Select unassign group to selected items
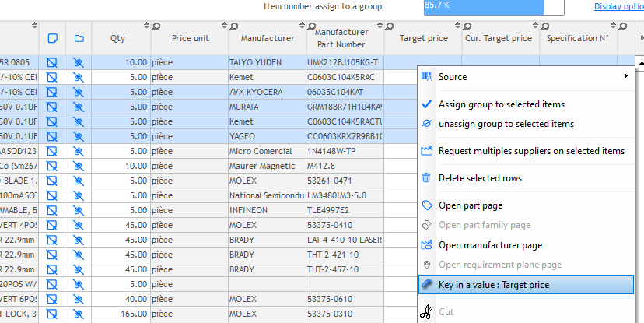 [x=506, y=124]
